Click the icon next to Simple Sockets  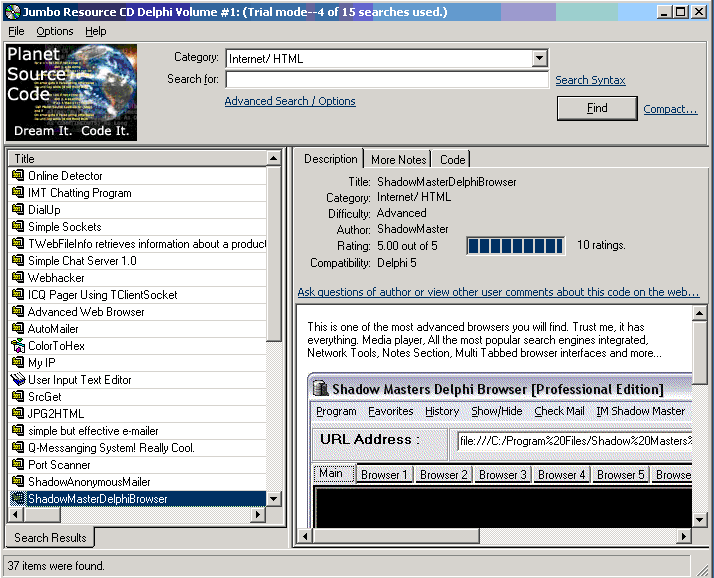(x=18, y=226)
